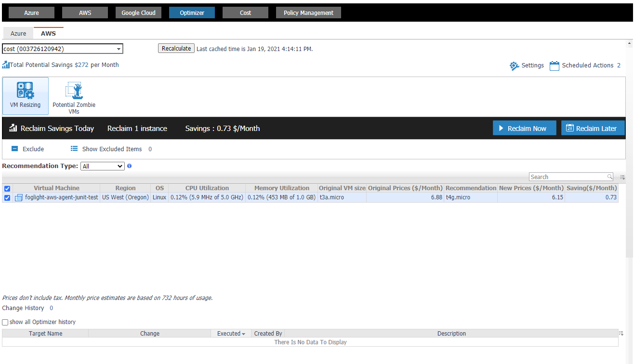
Task: Click Show Excluded Items link
Action: 112,149
